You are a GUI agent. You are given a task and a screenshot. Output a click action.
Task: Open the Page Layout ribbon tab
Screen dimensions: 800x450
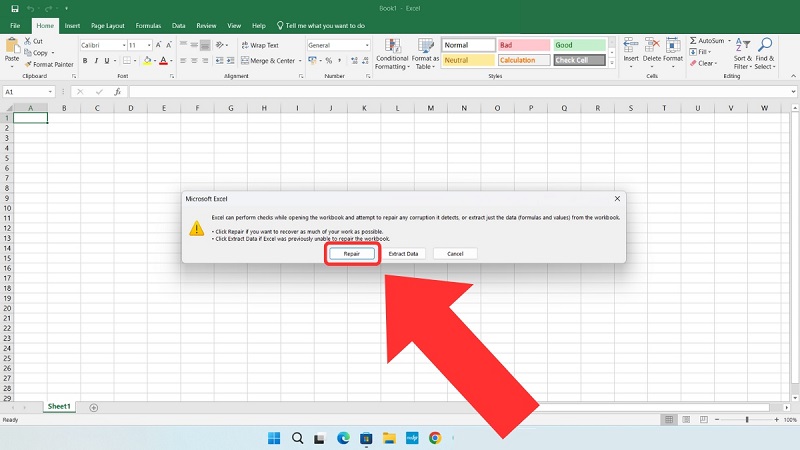pos(105,25)
